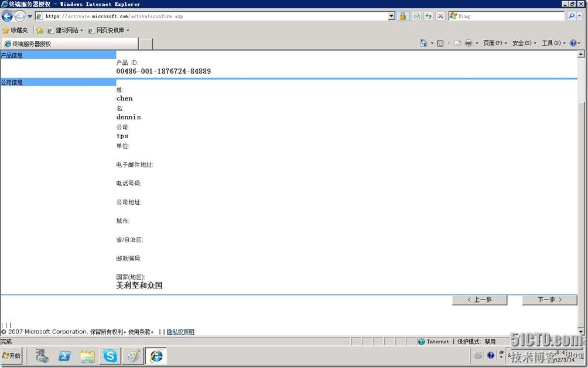588x368 pixels.
Task: Click the page scrollbar up arrow
Action: click(581, 54)
